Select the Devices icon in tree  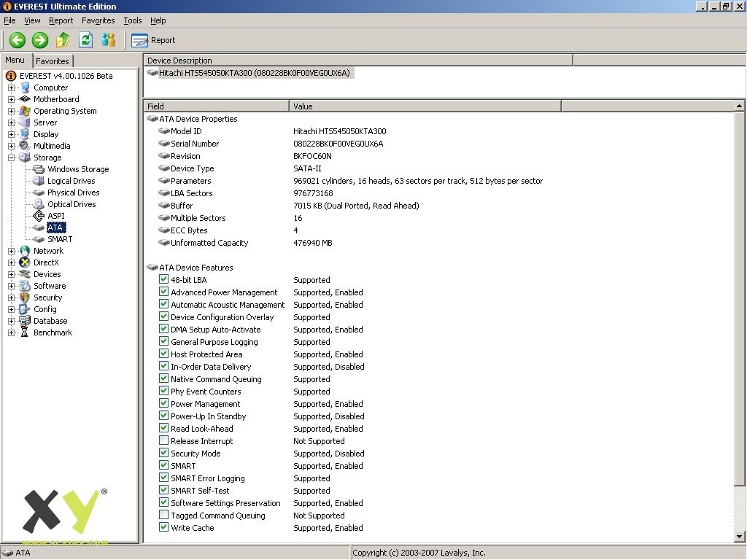25,274
